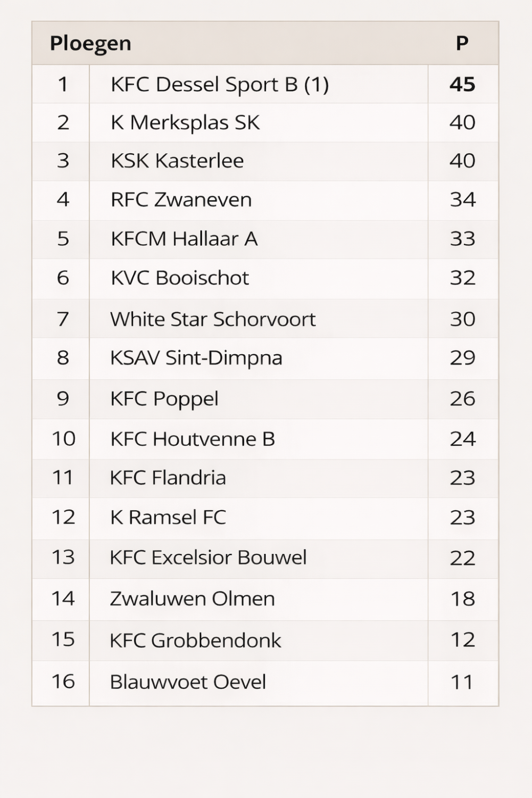
Task: Click White Star Schorvoort team name
Action: pos(213,319)
